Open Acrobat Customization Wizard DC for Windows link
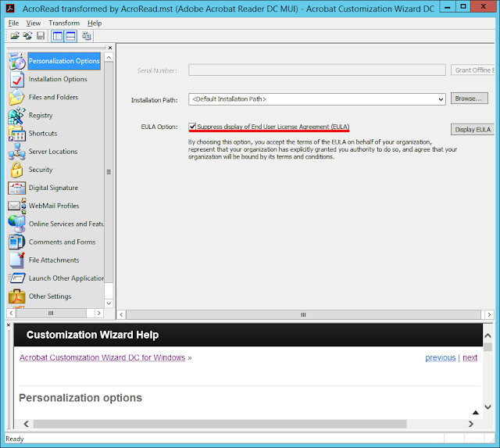Screen dimensions: 500x448 (x=102, y=358)
